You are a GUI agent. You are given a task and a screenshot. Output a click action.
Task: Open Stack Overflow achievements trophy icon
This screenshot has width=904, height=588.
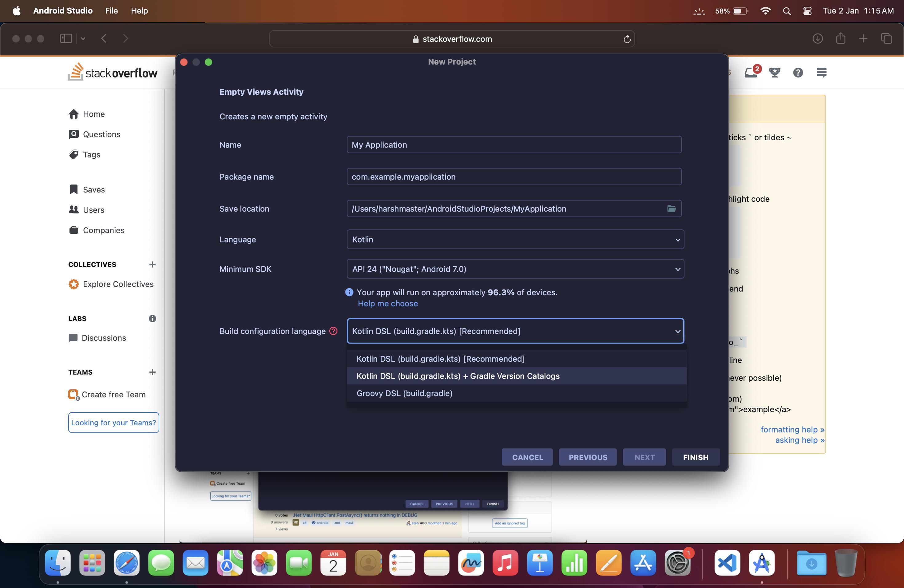click(x=775, y=72)
